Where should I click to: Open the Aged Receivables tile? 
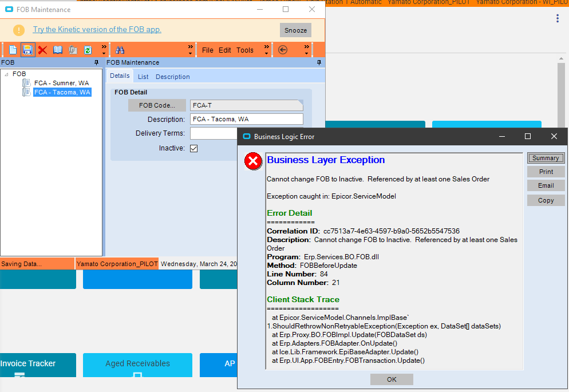(x=137, y=365)
